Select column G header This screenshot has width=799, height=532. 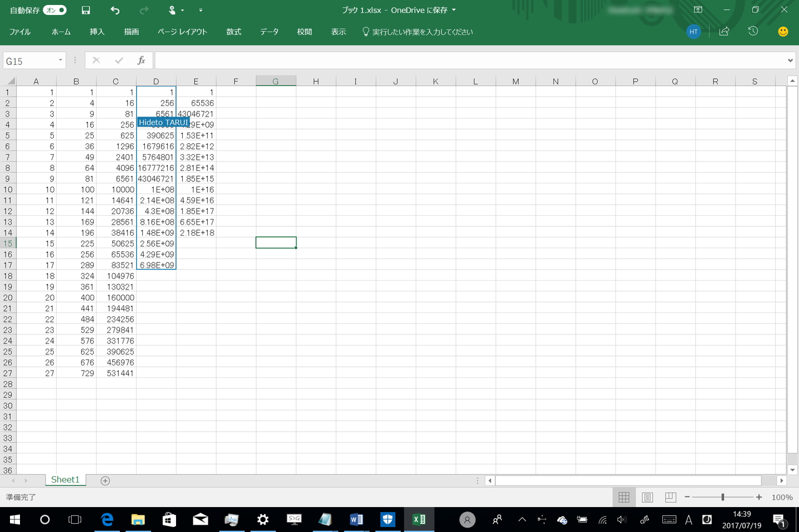pos(276,81)
